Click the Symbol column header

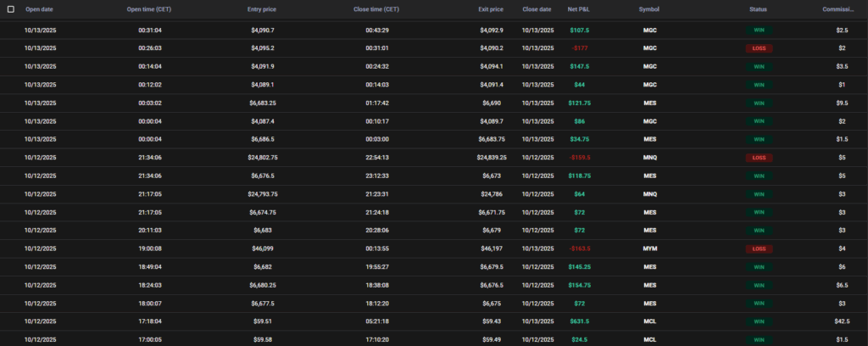point(649,9)
